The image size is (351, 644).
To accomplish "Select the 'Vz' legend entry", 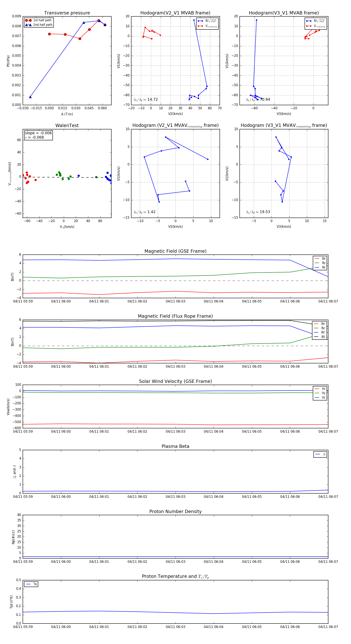I will coord(320,398).
